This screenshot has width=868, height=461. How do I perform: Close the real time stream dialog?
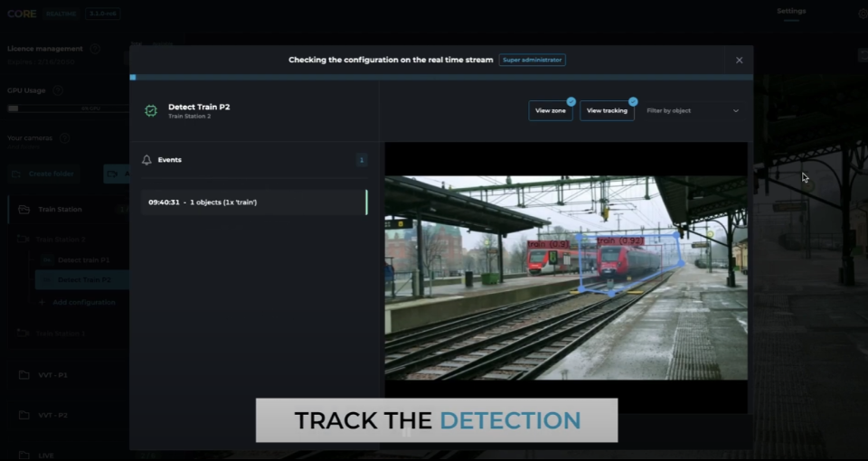739,60
